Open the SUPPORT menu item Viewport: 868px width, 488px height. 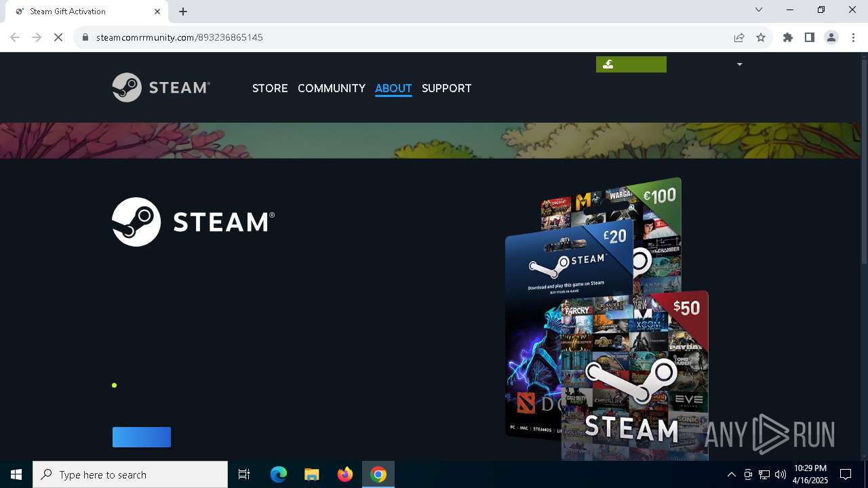point(446,88)
